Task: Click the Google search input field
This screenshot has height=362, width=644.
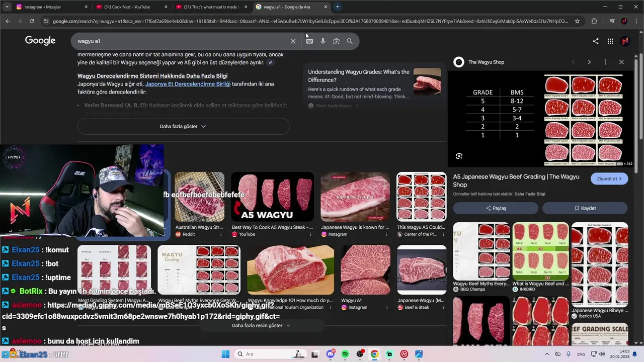Action: (181, 41)
